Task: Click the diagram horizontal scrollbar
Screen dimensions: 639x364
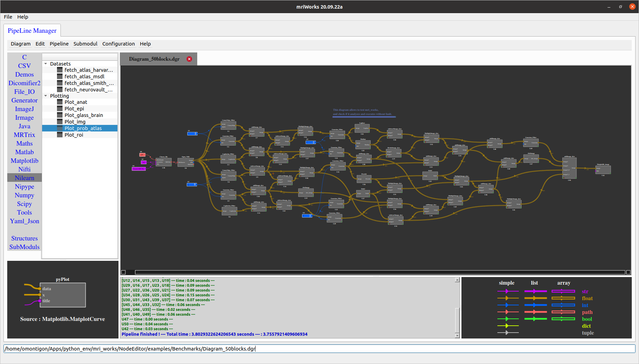Action: [380, 272]
